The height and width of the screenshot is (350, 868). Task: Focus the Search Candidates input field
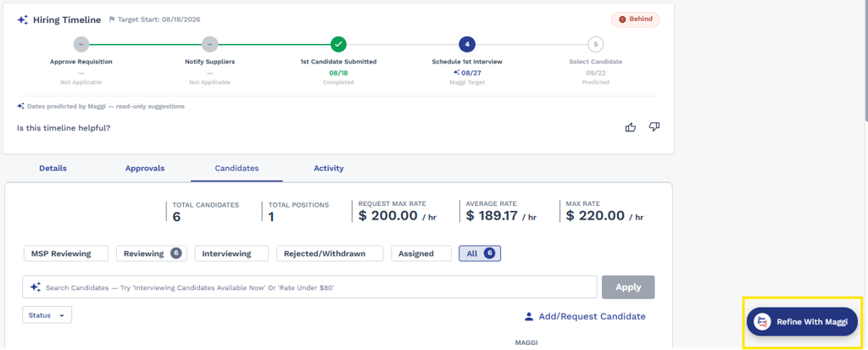click(310, 287)
